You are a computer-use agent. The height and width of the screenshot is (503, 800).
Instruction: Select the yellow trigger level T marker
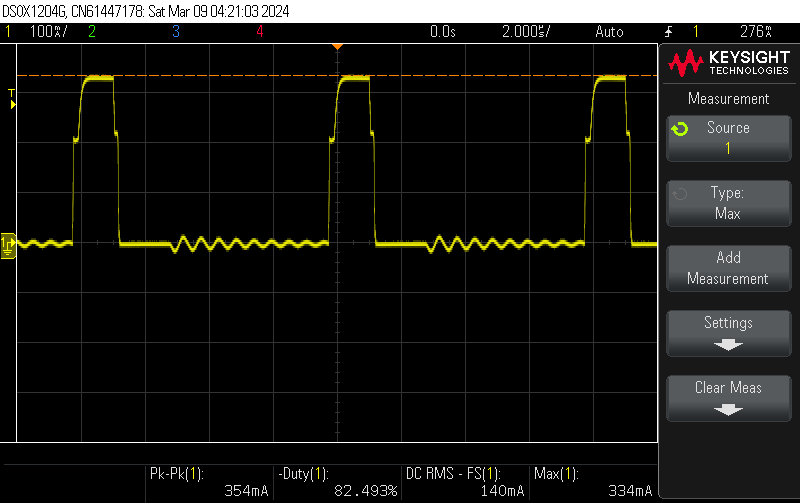12,98
